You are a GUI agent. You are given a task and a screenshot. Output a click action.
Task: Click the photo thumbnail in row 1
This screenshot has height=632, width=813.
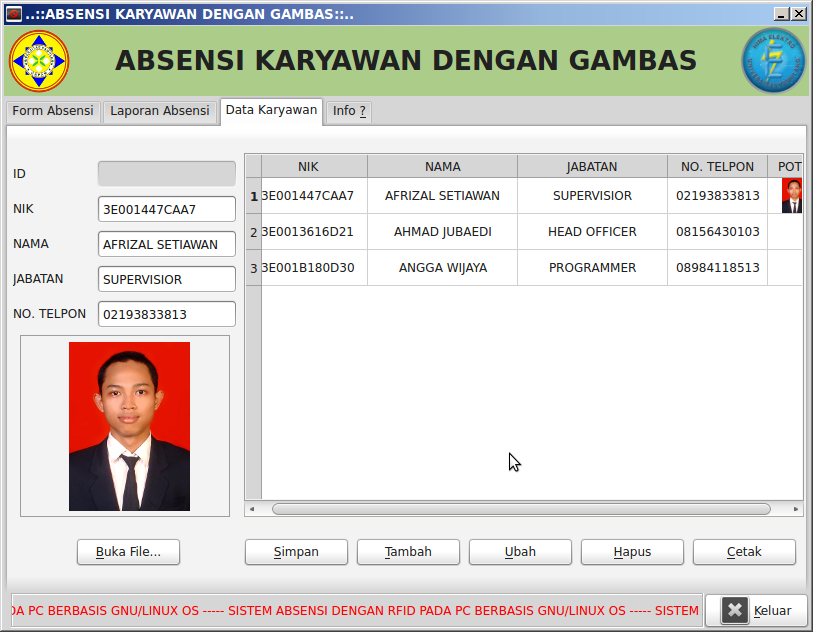click(x=792, y=195)
